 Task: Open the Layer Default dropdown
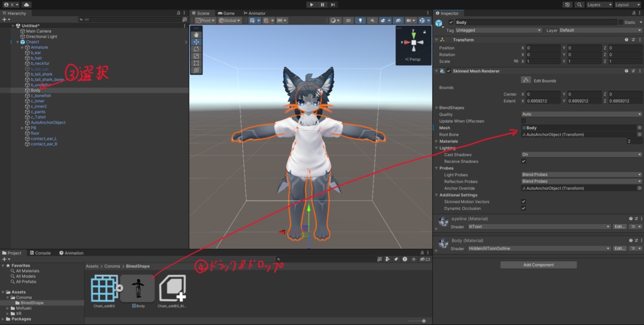pos(600,30)
